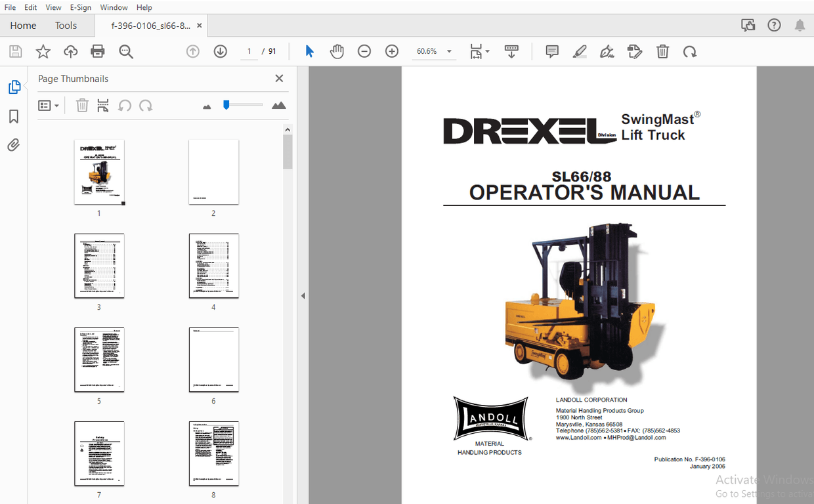Screen dimensions: 814x504
Task: Open the E-Sign menu
Action: point(80,7)
